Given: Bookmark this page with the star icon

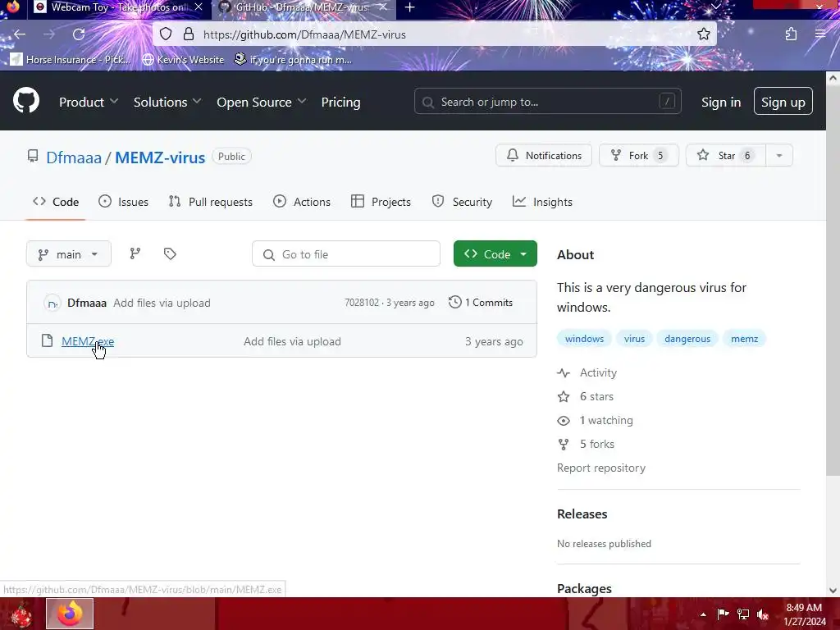Looking at the screenshot, I should pos(703,34).
